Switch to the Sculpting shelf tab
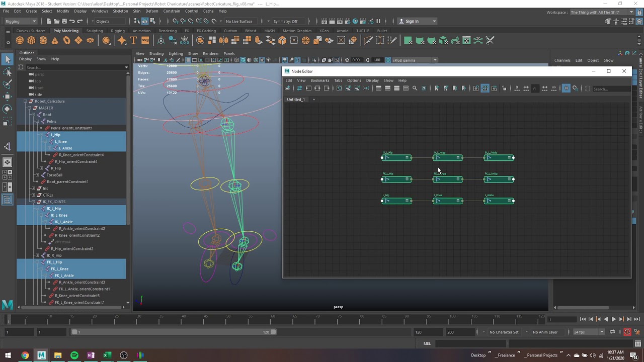Viewport: 644px width, 362px height. [x=95, y=31]
